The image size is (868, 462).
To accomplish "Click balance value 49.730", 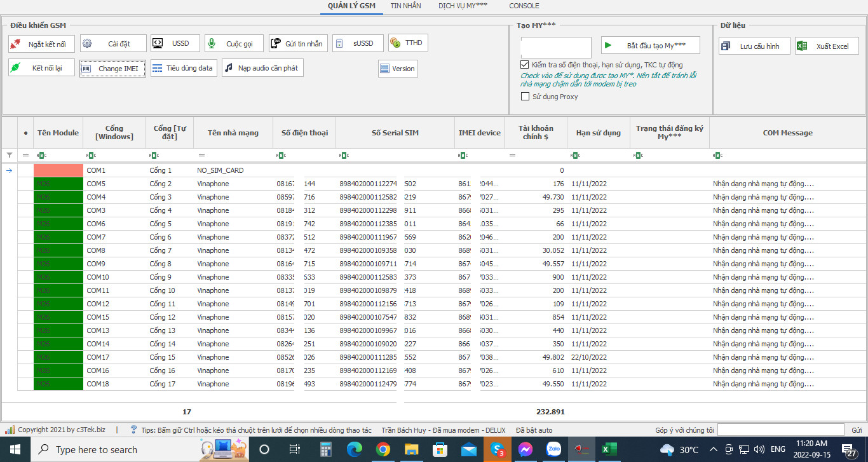I will click(553, 197).
